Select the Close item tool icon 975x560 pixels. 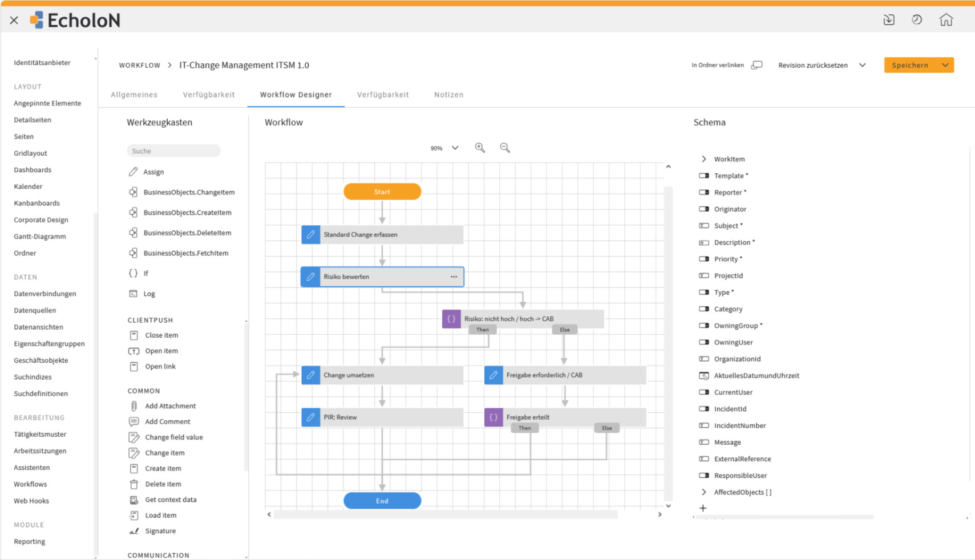point(134,335)
